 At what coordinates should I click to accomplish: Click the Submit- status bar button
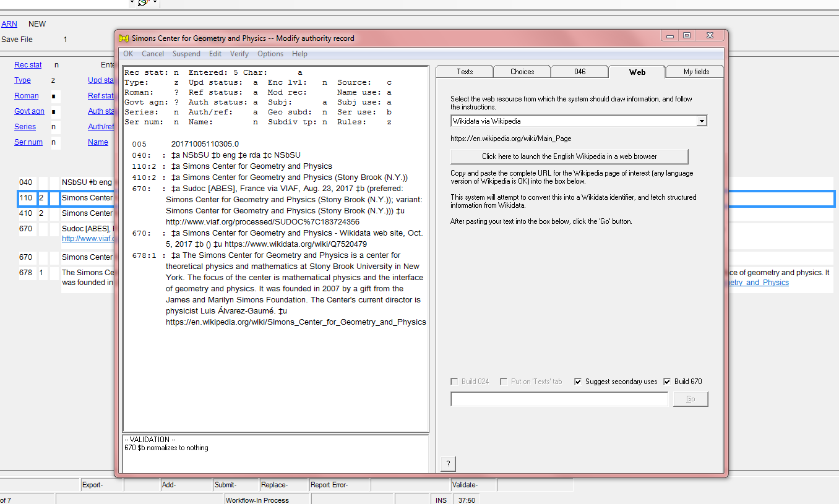point(236,485)
